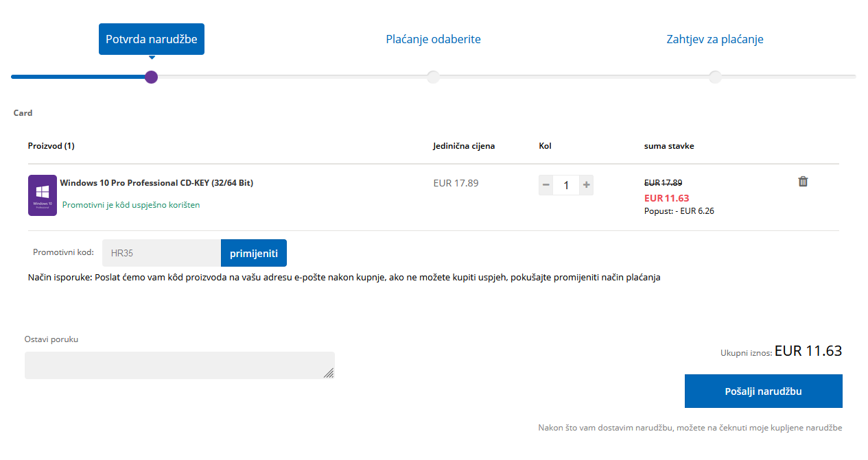Increase quantity with the plus button
Screen dimensions: 868x460
[586, 185]
